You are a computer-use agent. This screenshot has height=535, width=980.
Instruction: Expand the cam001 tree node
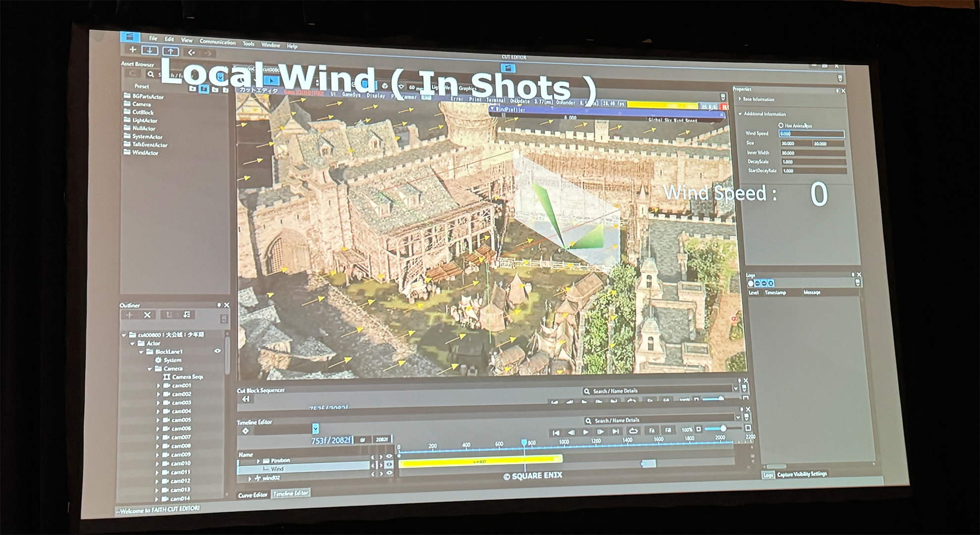(x=158, y=385)
